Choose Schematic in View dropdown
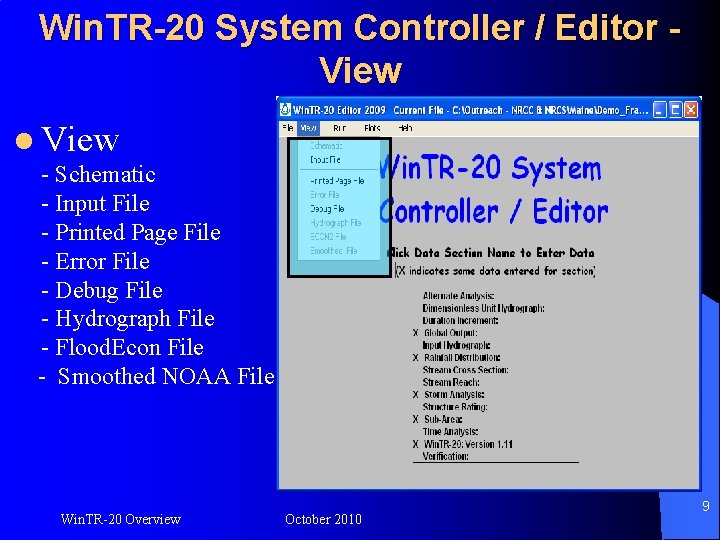Viewport: 720px width, 540px height. coord(326,146)
